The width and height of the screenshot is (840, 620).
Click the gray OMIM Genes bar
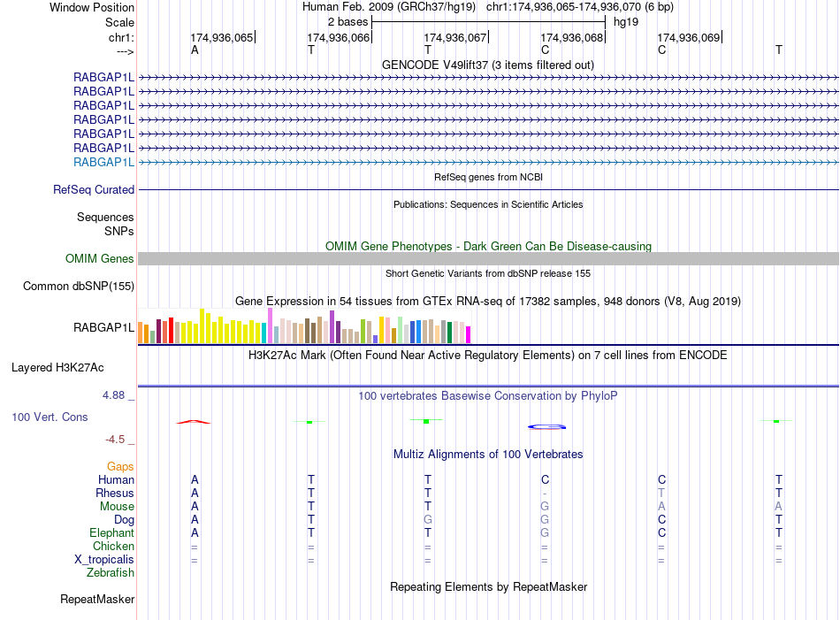pyautogui.click(x=488, y=259)
